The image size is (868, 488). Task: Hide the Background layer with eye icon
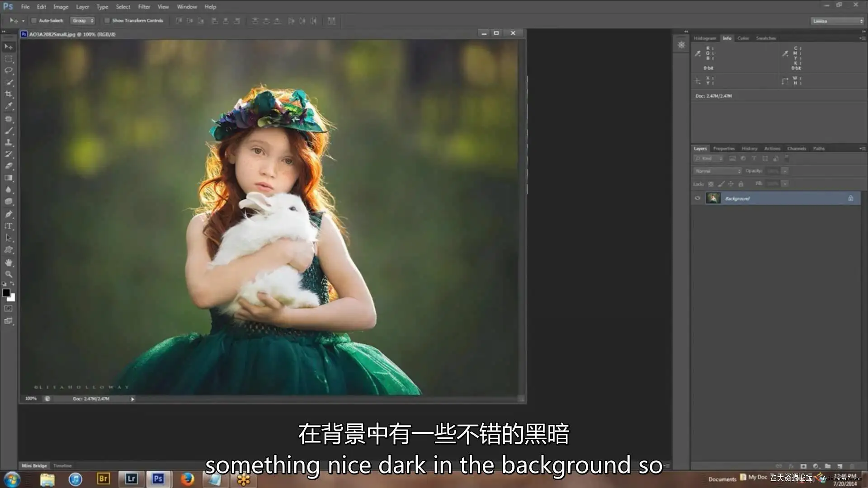(x=698, y=198)
